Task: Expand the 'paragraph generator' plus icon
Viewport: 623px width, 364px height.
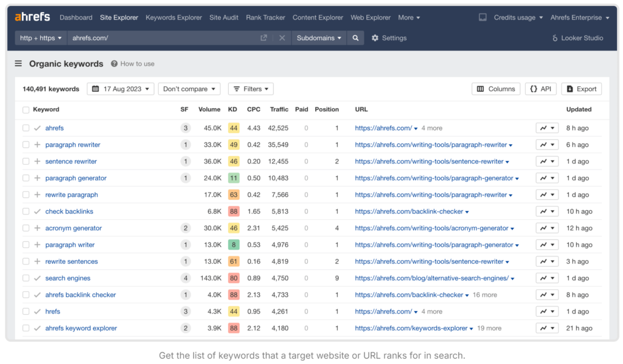Action: point(37,178)
